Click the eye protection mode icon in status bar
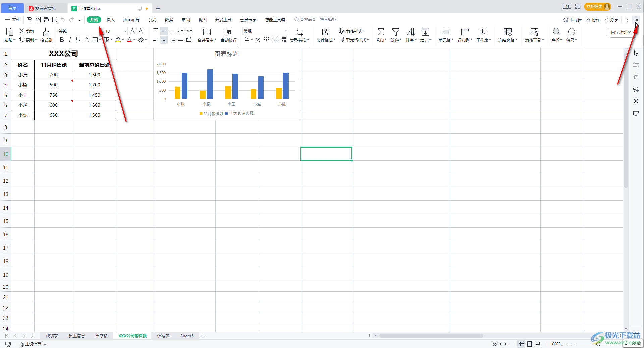Viewport: 644px width, 348px height. coord(495,344)
